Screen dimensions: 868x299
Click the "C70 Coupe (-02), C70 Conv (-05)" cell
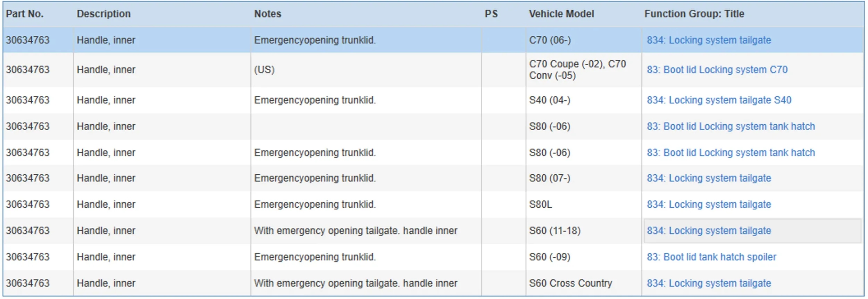tap(577, 70)
